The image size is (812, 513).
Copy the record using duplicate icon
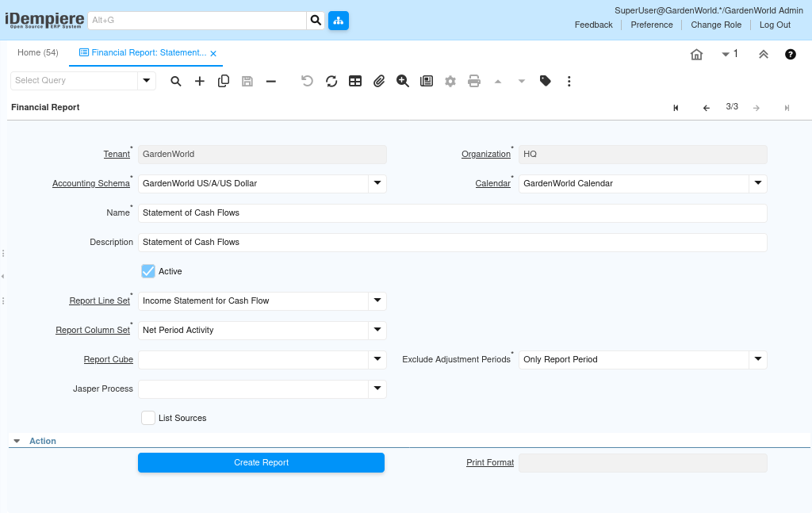(224, 82)
